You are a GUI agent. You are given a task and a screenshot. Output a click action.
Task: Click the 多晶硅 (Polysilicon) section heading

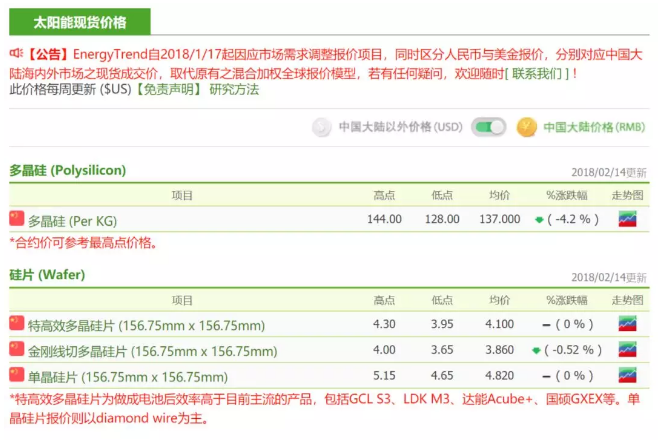[x=68, y=170]
